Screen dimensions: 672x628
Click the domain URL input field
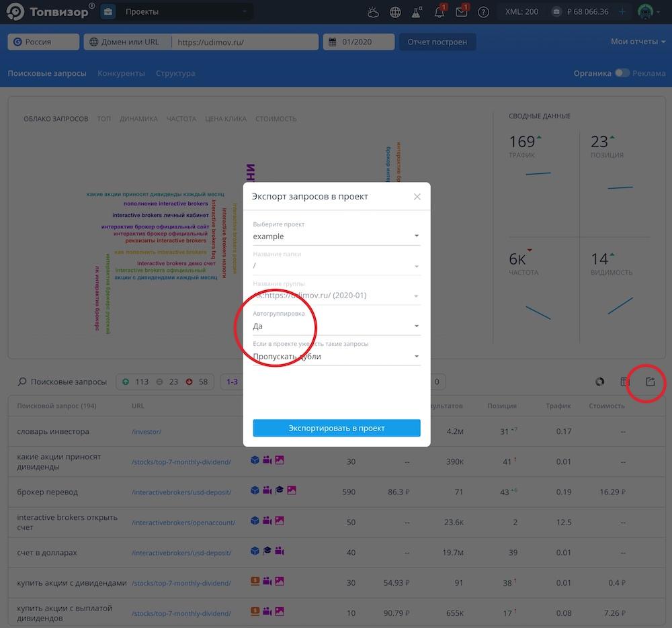coord(245,42)
